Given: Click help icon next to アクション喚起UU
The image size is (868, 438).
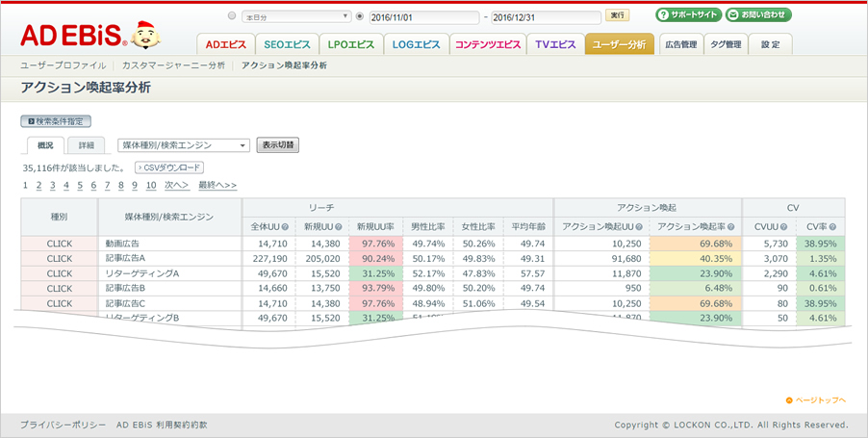Looking at the screenshot, I should tap(637, 226).
